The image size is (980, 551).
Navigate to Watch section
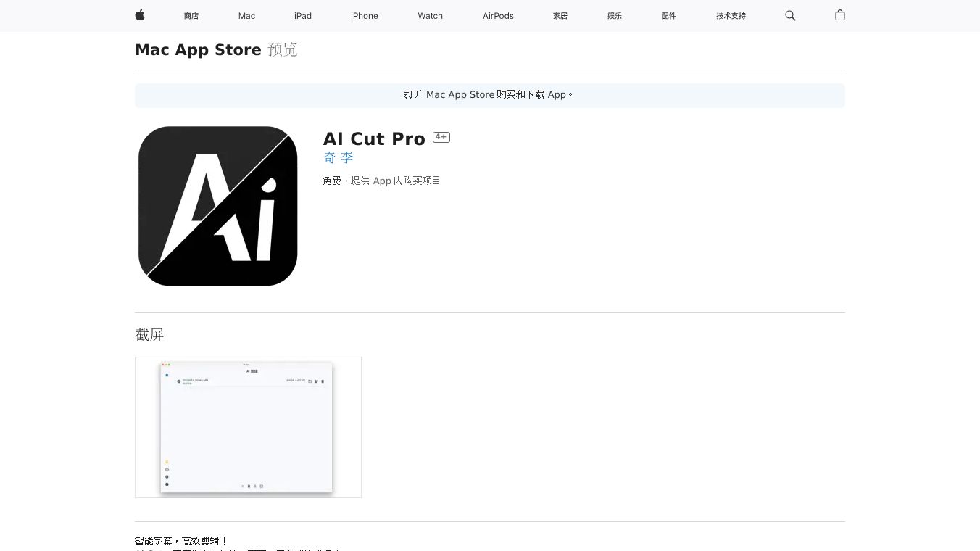pyautogui.click(x=431, y=16)
